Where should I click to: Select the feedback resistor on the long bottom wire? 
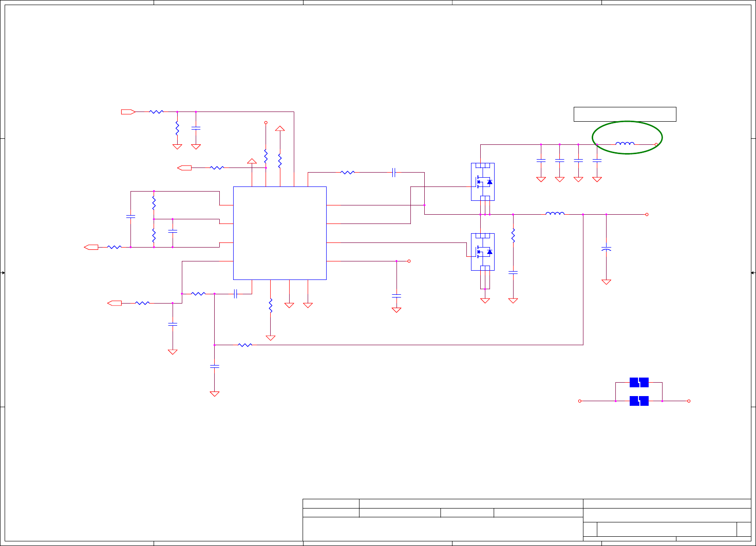point(245,345)
